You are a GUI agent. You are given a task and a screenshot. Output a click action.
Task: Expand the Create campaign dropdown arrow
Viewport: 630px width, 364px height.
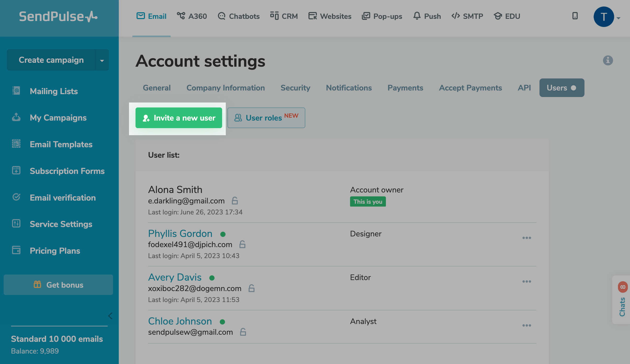click(x=102, y=60)
